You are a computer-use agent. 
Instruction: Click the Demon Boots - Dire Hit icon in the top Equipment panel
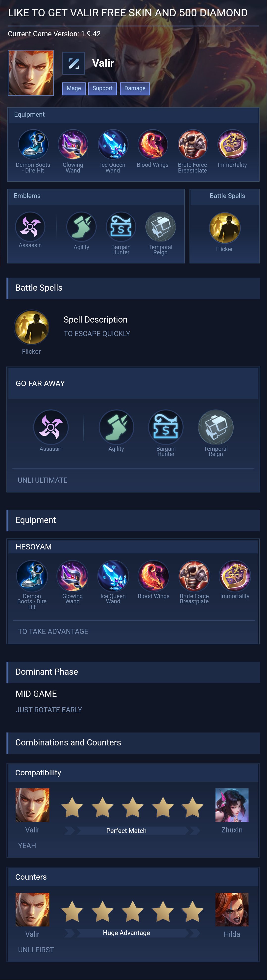pyautogui.click(x=33, y=145)
